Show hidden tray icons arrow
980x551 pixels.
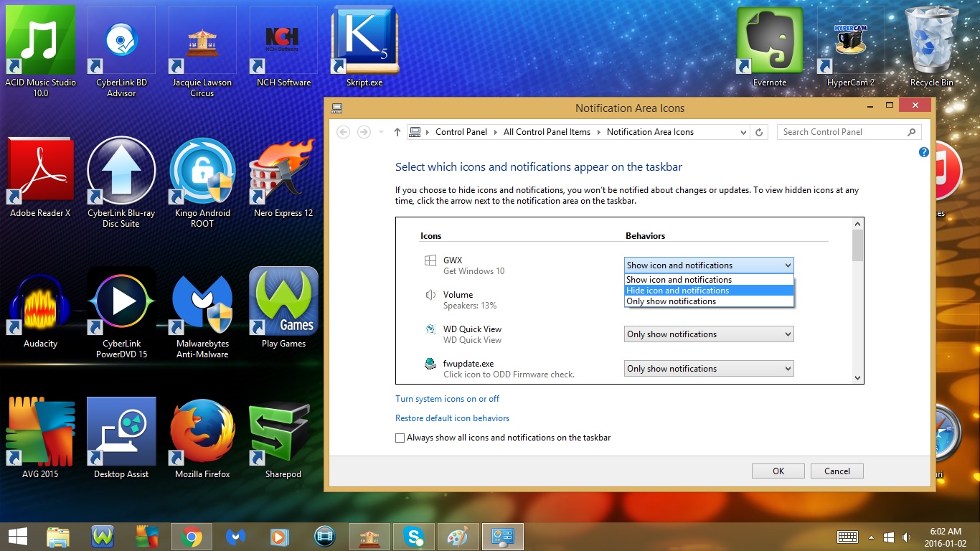click(871, 537)
